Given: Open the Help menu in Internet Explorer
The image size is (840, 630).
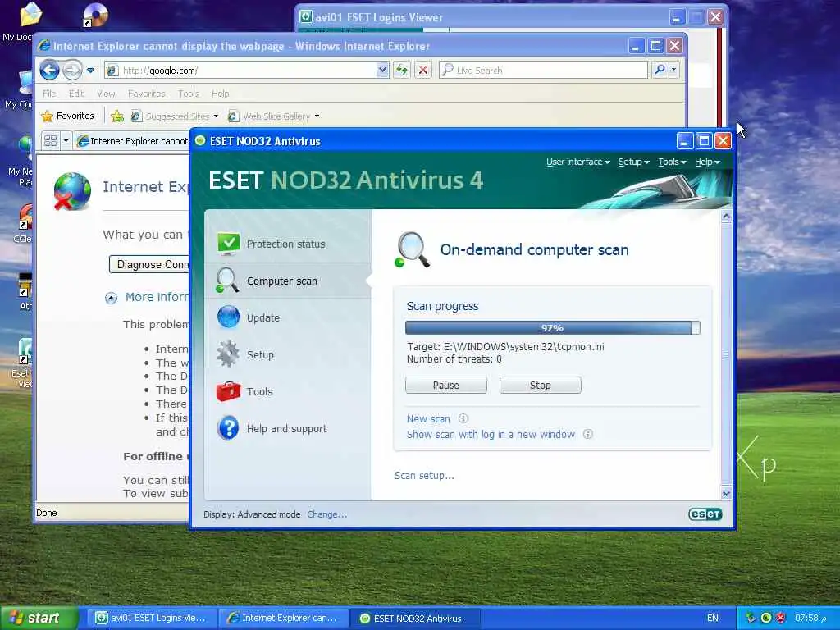Looking at the screenshot, I should [220, 94].
